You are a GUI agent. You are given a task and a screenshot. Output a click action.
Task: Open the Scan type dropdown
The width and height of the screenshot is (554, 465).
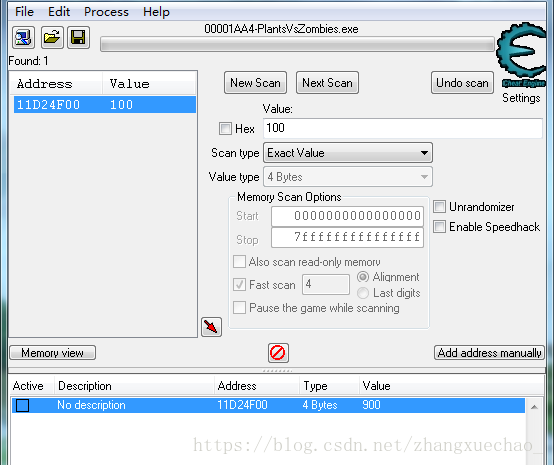(348, 153)
